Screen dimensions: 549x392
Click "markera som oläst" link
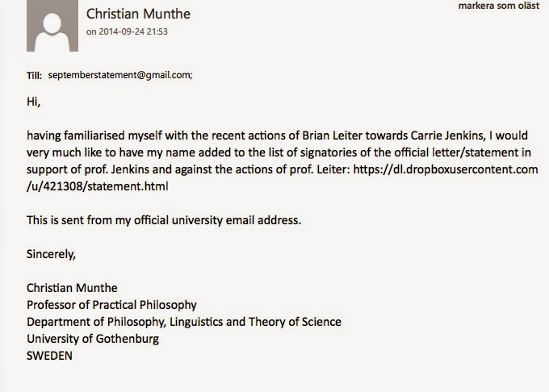pyautogui.click(x=499, y=6)
